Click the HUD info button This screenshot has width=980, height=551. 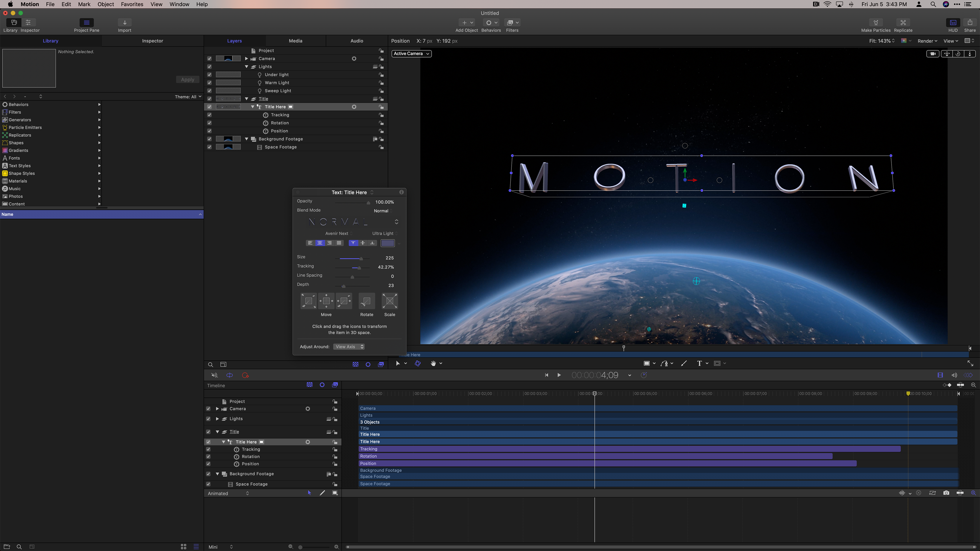point(401,192)
